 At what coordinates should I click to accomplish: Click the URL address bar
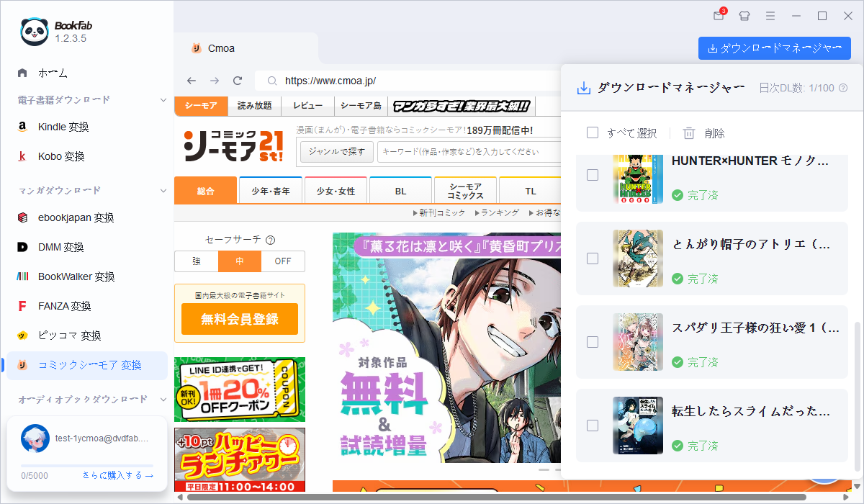pyautogui.click(x=408, y=81)
